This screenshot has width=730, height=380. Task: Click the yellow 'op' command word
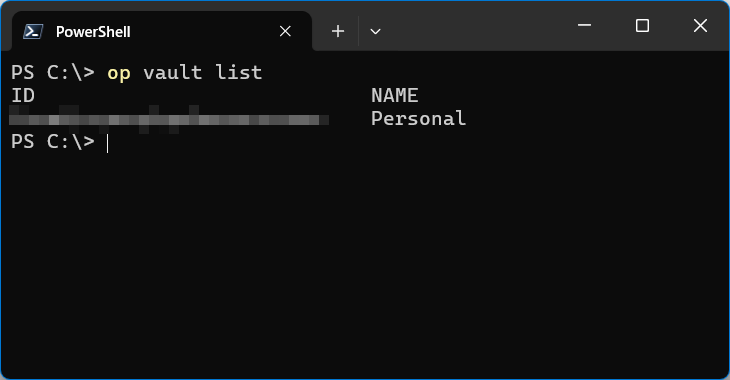pyautogui.click(x=119, y=73)
